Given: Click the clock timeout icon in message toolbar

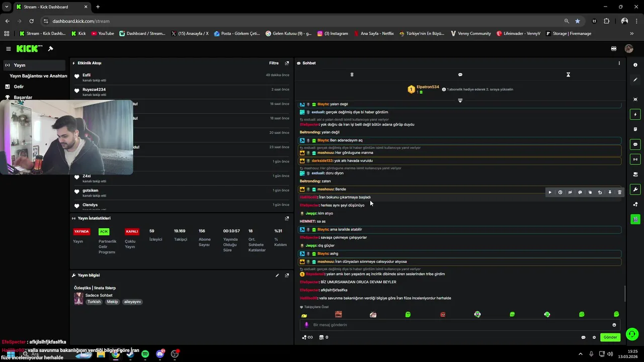Looking at the screenshot, I should (x=560, y=192).
